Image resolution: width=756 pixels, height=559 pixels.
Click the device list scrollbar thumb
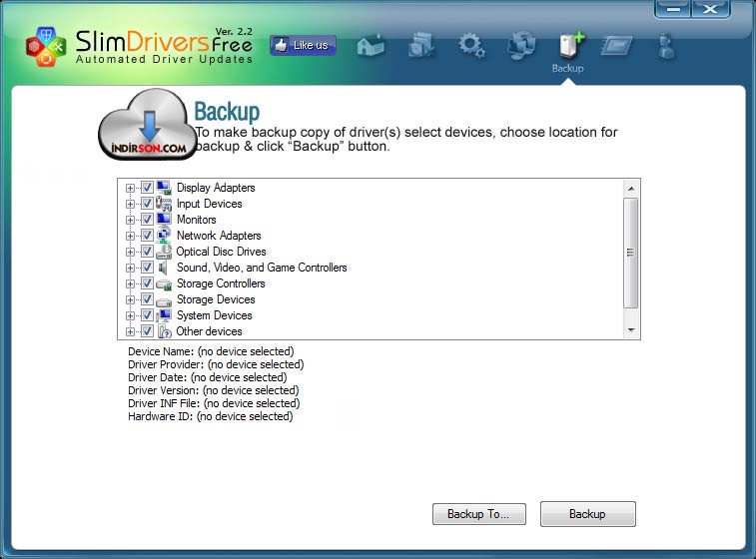(x=630, y=253)
